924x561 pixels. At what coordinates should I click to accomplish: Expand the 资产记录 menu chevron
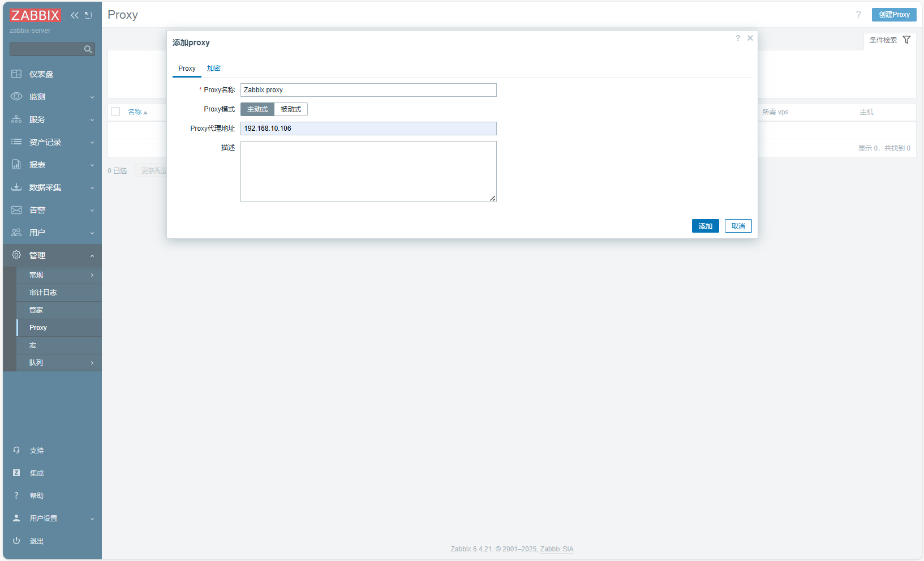click(92, 143)
